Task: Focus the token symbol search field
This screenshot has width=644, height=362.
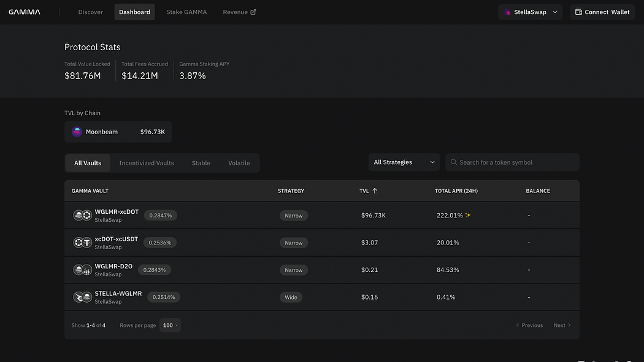Action: click(x=512, y=162)
